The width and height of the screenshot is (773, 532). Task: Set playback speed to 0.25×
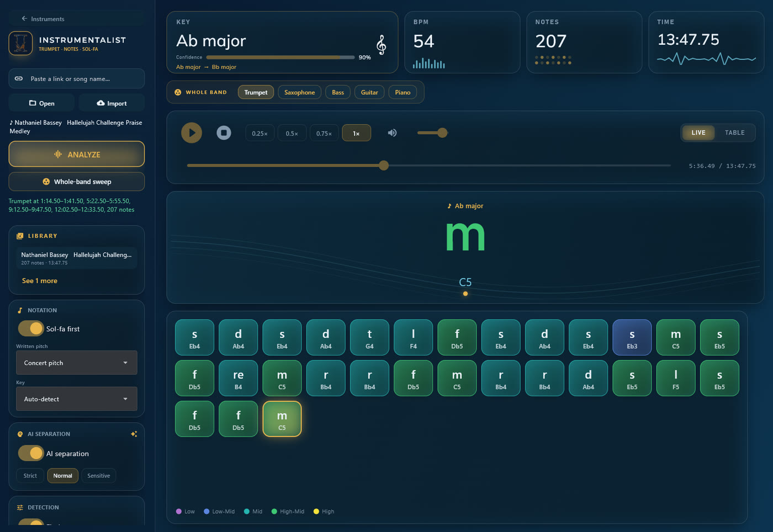(x=260, y=133)
